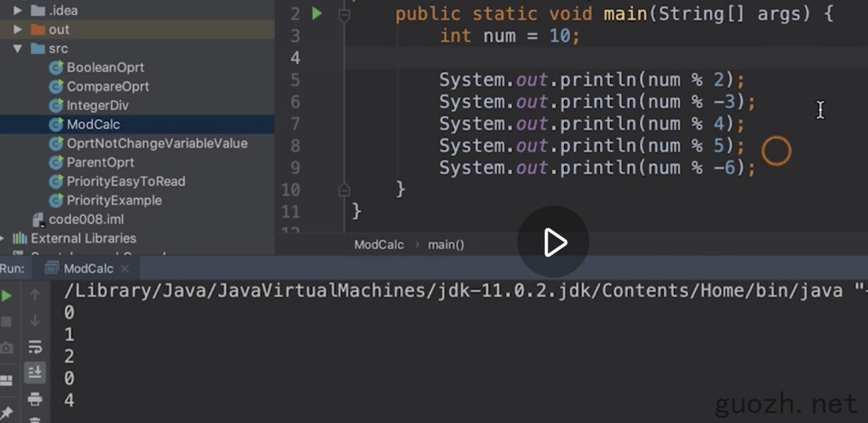Click console output value 4

coord(69,400)
